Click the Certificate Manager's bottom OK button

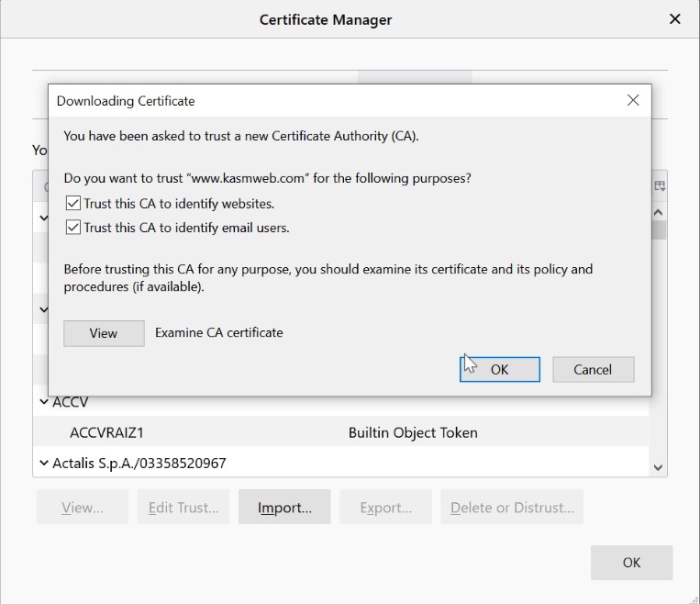[631, 562]
